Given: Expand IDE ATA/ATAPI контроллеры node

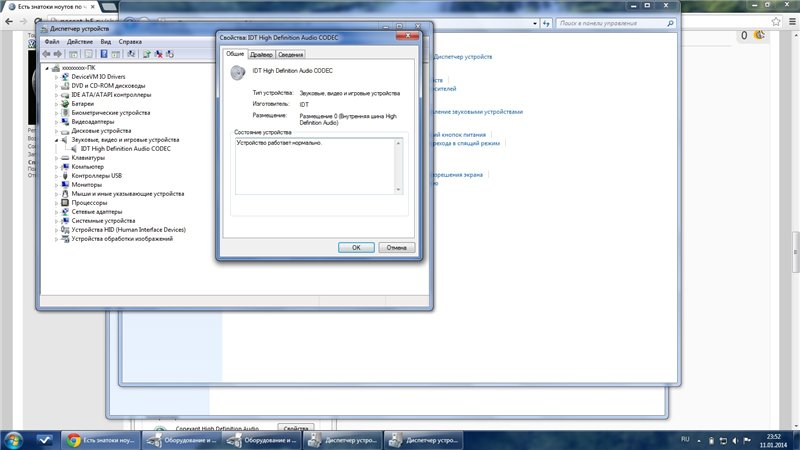Looking at the screenshot, I should [56, 95].
